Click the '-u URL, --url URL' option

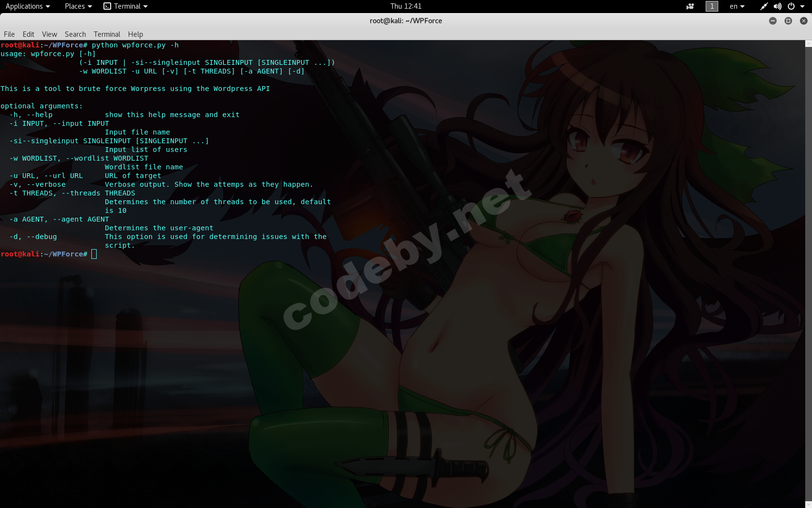pos(46,176)
